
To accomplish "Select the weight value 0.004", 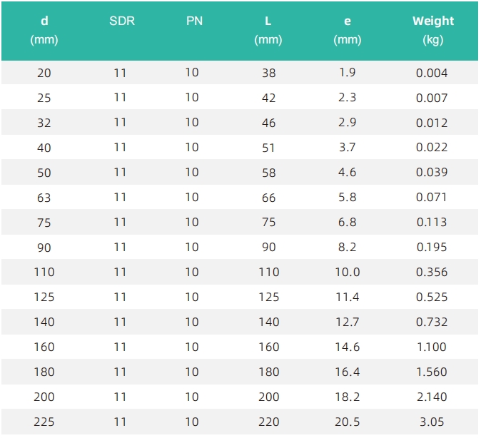I will (432, 73).
